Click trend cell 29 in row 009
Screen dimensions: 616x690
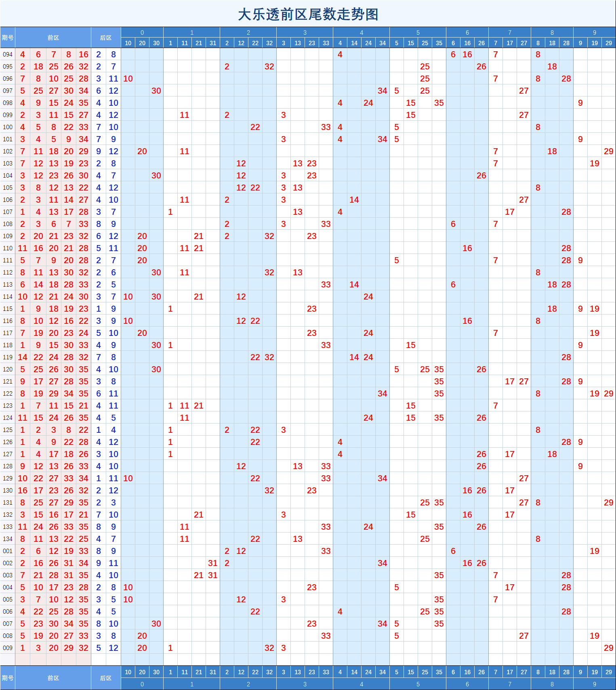point(609,648)
